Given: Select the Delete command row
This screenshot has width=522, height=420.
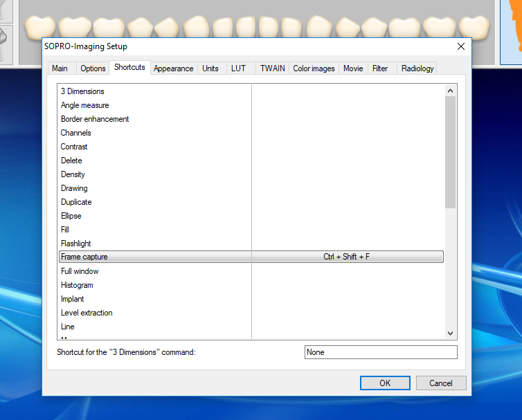Looking at the screenshot, I should 251,161.
